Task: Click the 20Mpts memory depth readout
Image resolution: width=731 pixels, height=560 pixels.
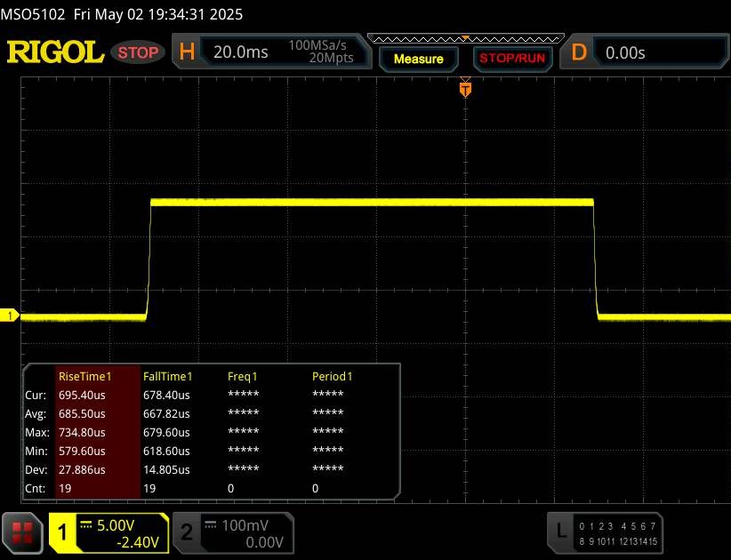Action: point(332,58)
